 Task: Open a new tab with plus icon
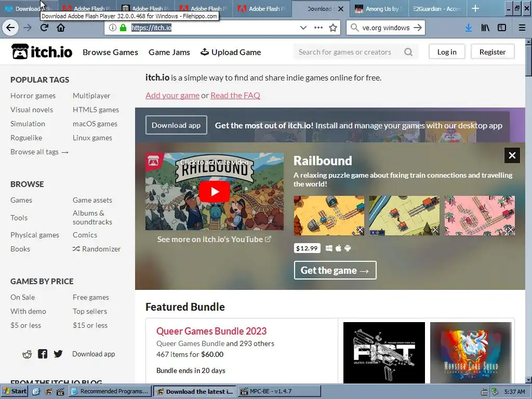click(475, 8)
